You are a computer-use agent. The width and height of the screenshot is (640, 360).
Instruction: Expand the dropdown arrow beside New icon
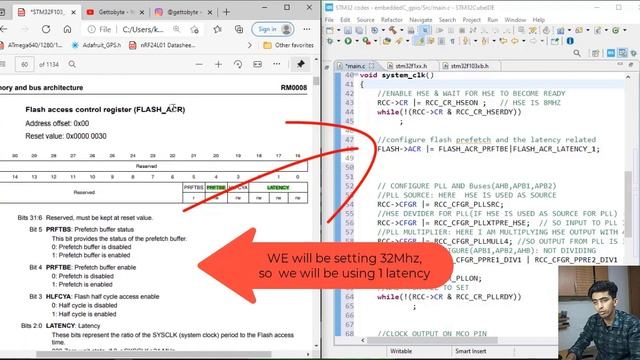338,30
